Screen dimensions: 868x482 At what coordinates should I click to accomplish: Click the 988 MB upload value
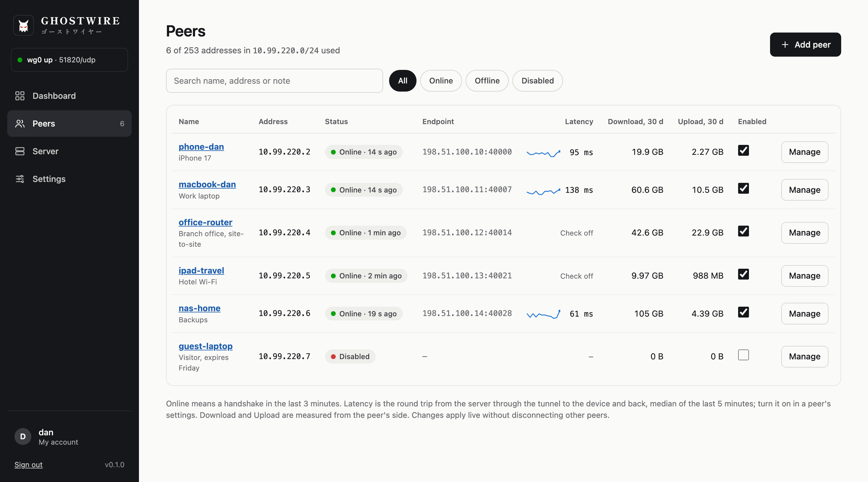(708, 276)
